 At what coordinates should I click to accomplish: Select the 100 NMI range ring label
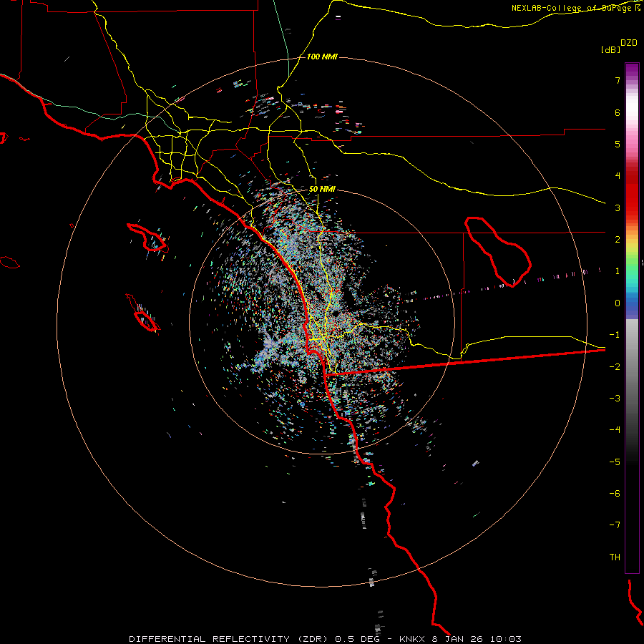[322, 57]
